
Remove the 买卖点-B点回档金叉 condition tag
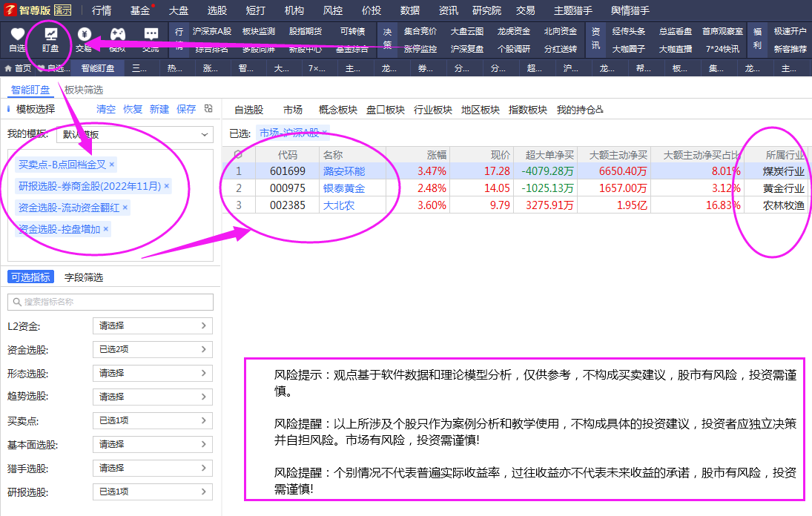(112, 165)
